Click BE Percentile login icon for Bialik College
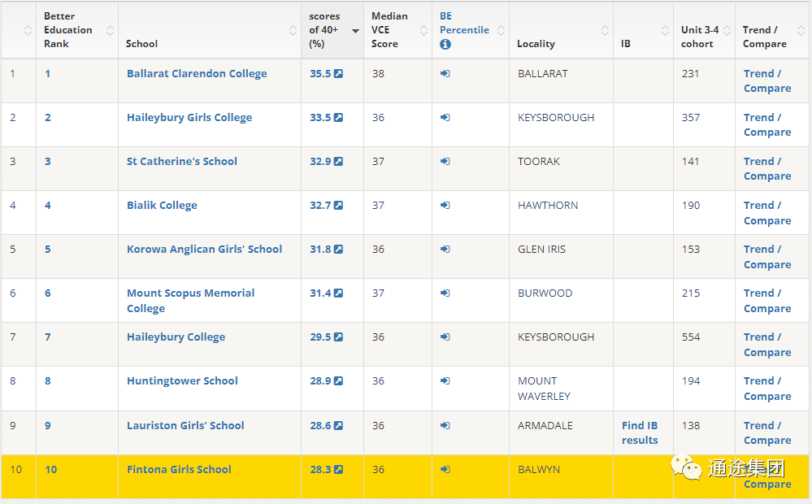Screen dimensions: 812x504 coord(445,206)
